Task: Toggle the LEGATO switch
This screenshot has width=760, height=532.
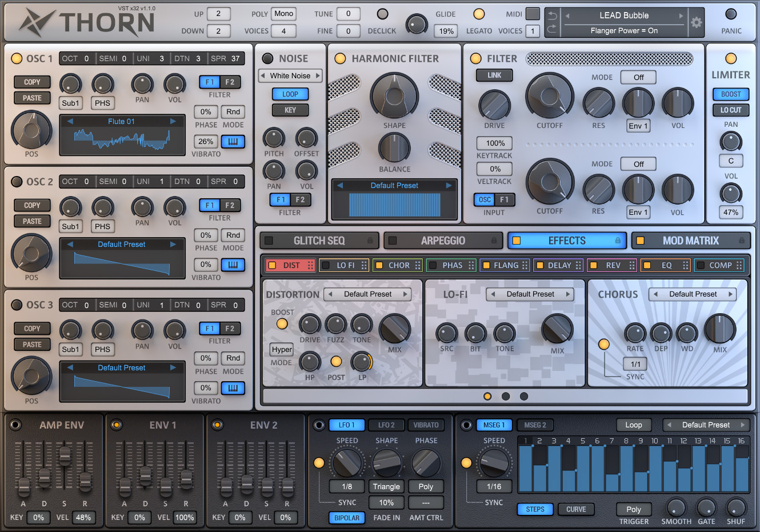Action: coord(479,14)
